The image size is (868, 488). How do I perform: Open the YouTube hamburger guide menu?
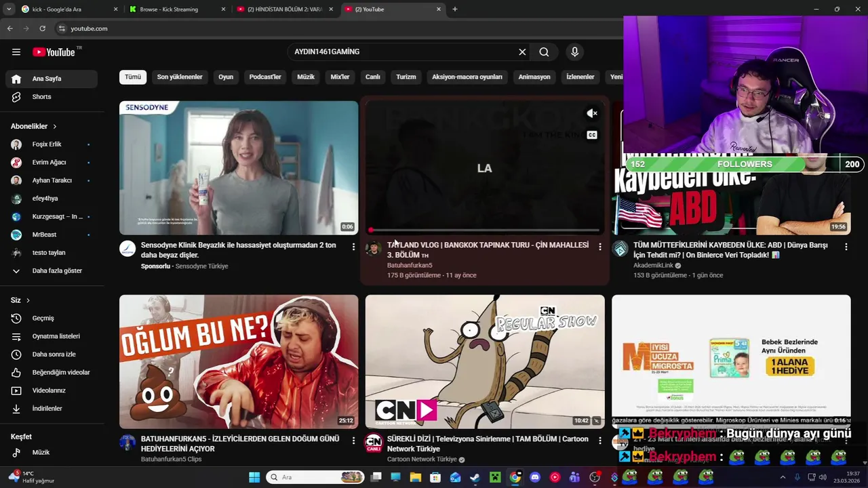16,52
